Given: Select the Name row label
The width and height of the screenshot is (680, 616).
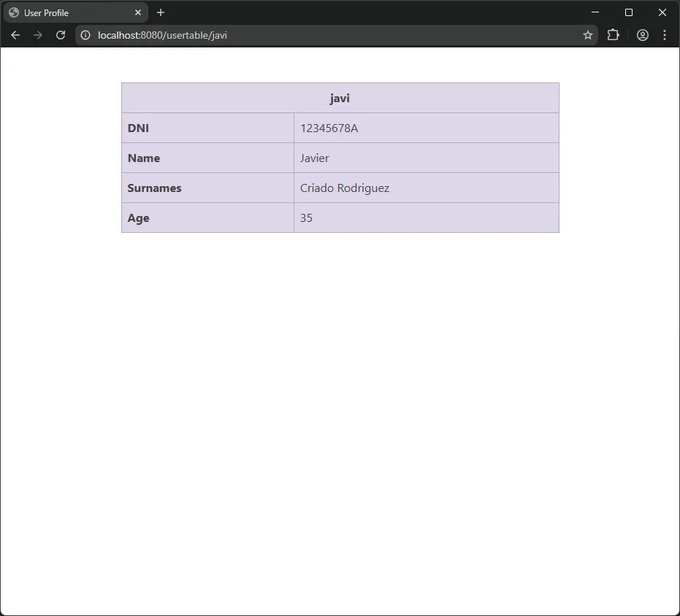Looking at the screenshot, I should (x=144, y=158).
